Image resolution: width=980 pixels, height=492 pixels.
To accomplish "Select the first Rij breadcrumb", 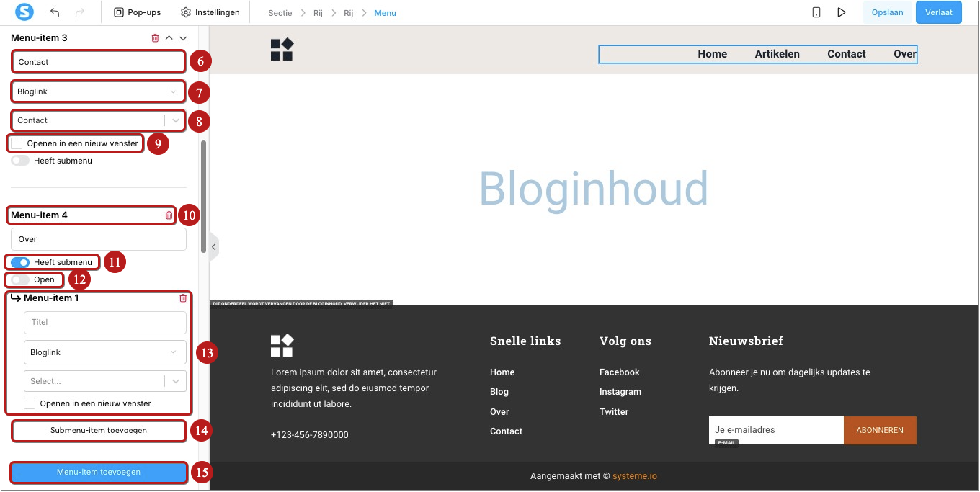I will pos(318,13).
